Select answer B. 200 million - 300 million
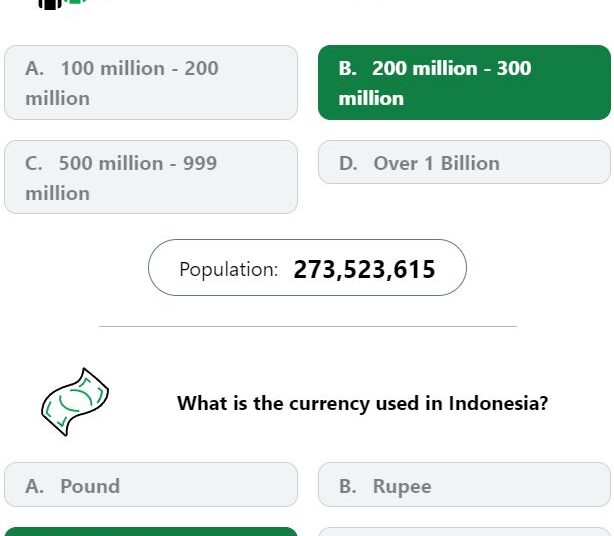The image size is (614, 536). point(464,83)
